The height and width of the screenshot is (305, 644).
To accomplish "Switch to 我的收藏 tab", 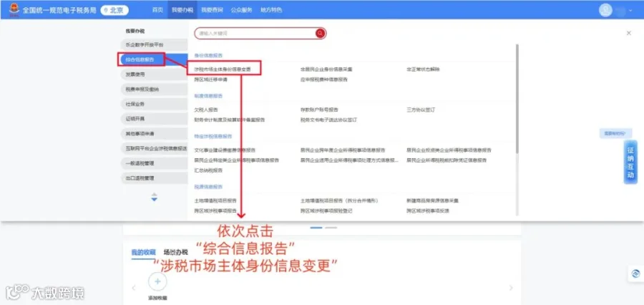I will coord(143,253).
